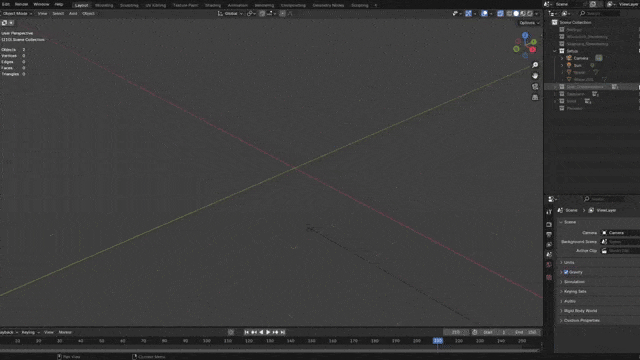Expand the Camera row in outliner
Image resolution: width=640 pixels, height=360 pixels.
[x=562, y=58]
